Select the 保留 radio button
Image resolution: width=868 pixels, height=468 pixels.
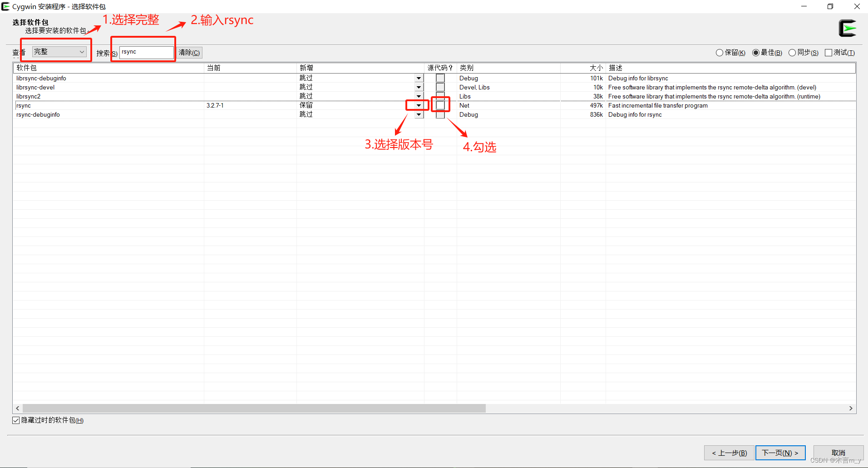click(730, 53)
